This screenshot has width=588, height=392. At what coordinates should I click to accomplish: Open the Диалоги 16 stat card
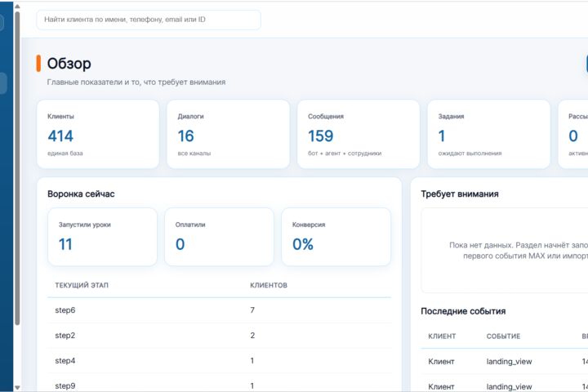[228, 134]
